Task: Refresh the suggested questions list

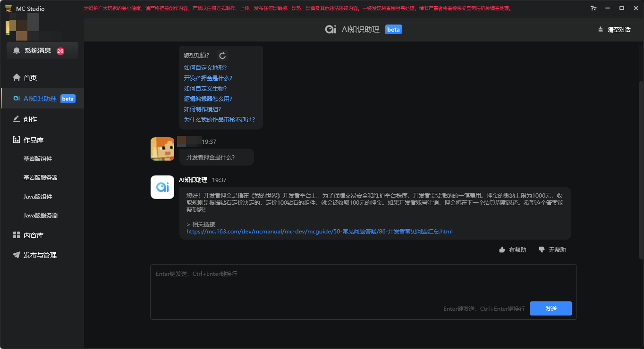Action: pos(222,56)
